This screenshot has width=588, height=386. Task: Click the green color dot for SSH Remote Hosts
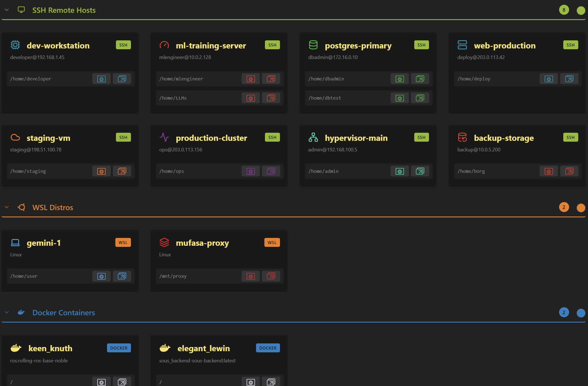pos(581,10)
